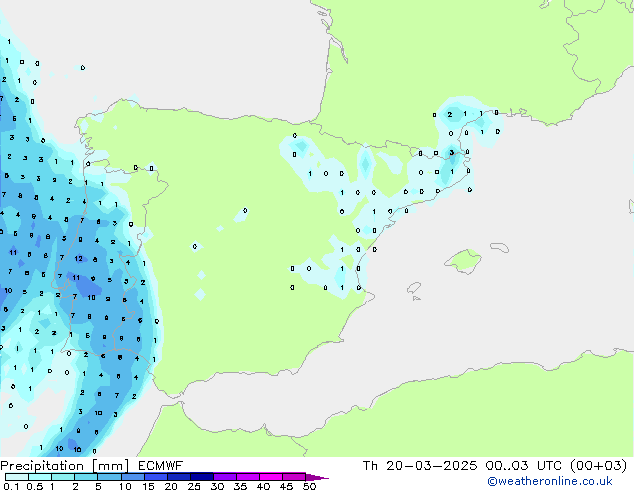
Task: Pick the 15–20 mm blue legend swatch
Action: [155, 477]
